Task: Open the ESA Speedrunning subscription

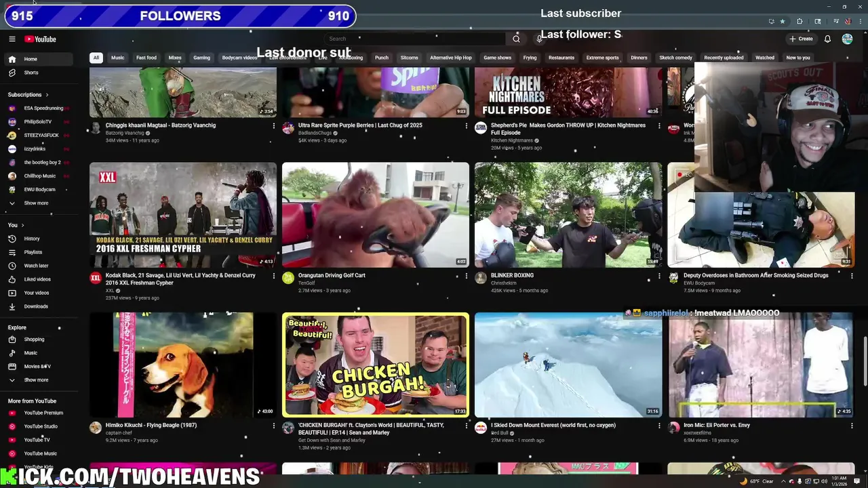Action: (x=39, y=108)
